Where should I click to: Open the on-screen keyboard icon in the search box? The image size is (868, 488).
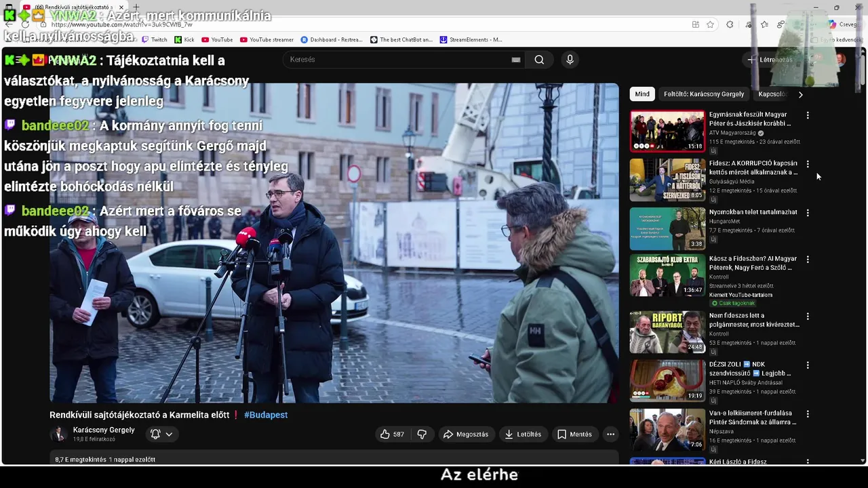coord(516,60)
